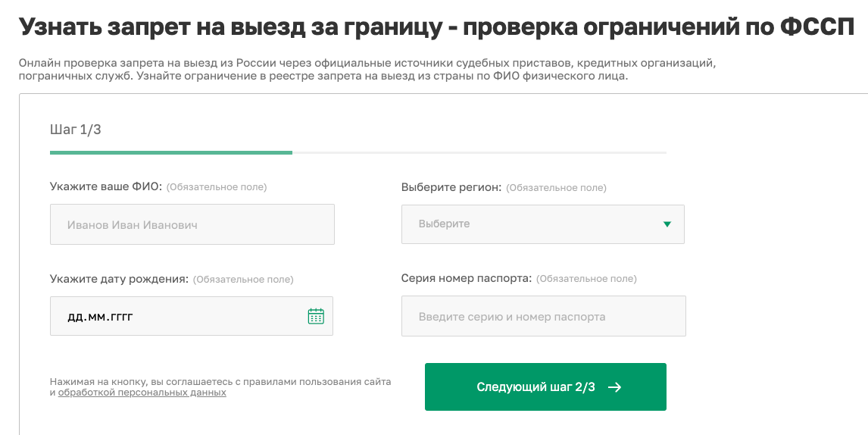Screen dimensions: 868x435
Task: Click the Выберите регион label
Action: point(451,187)
